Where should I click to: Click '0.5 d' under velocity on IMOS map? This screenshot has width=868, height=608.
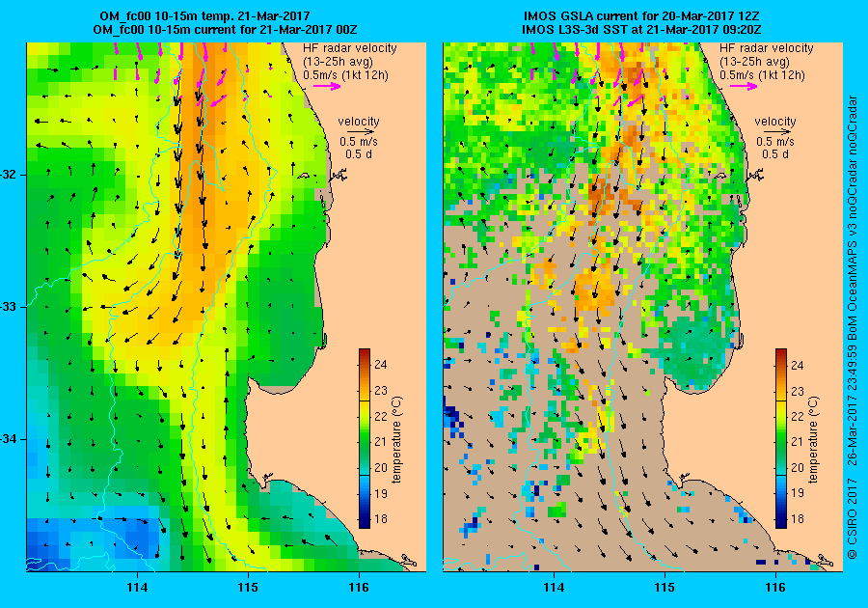[x=775, y=154]
